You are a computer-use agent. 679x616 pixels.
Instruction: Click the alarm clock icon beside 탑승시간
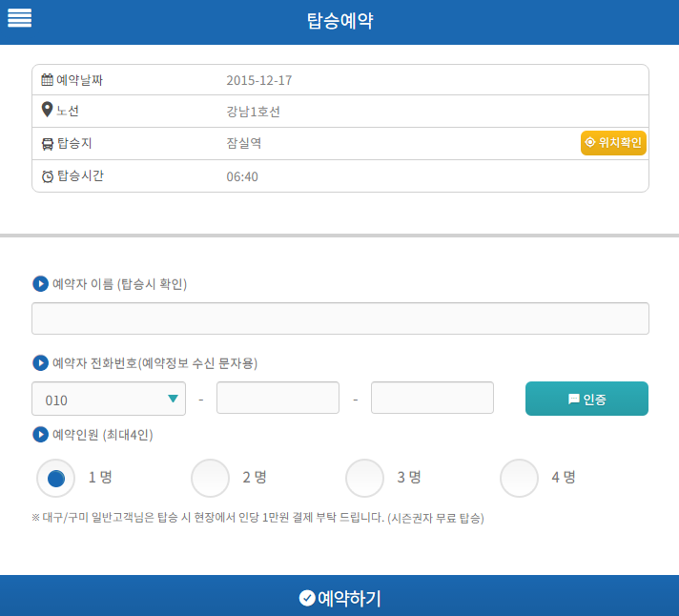[47, 176]
